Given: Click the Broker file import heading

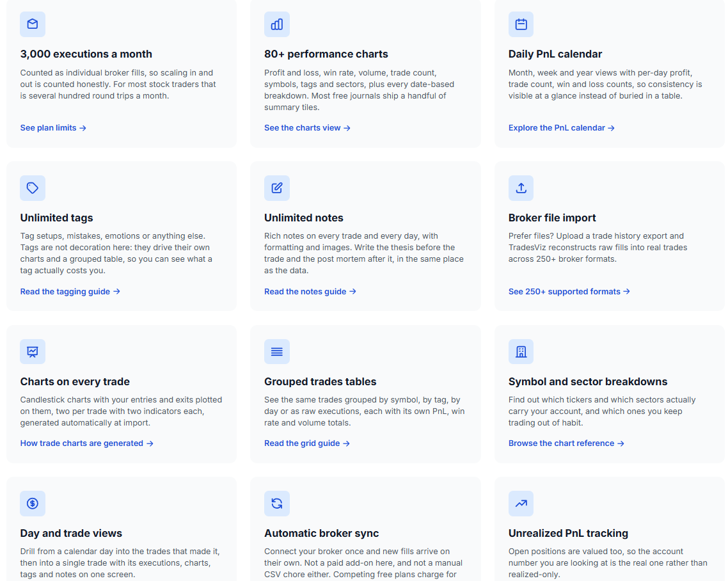Looking at the screenshot, I should point(552,218).
